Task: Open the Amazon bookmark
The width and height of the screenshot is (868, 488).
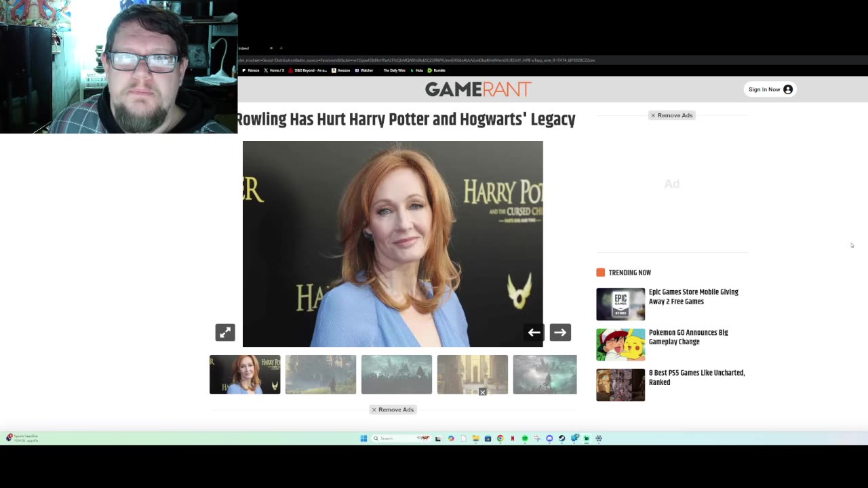Action: pyautogui.click(x=341, y=70)
